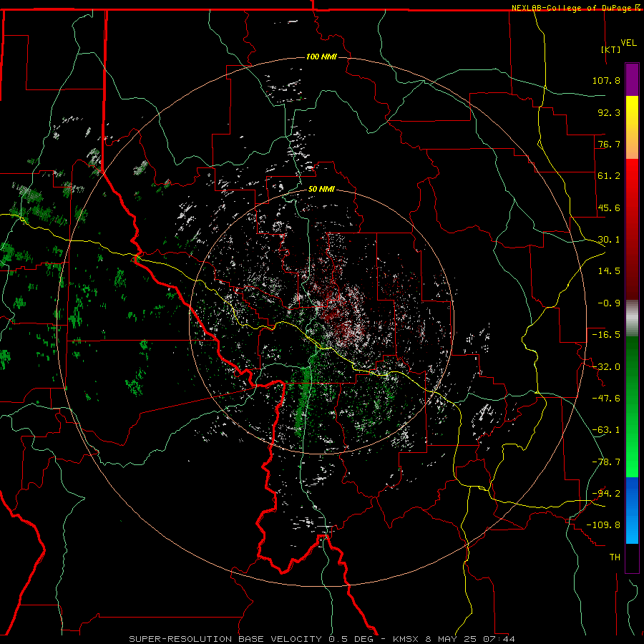Click the -78.7 velocity scale value
The height and width of the screenshot is (644, 644).
click(606, 462)
